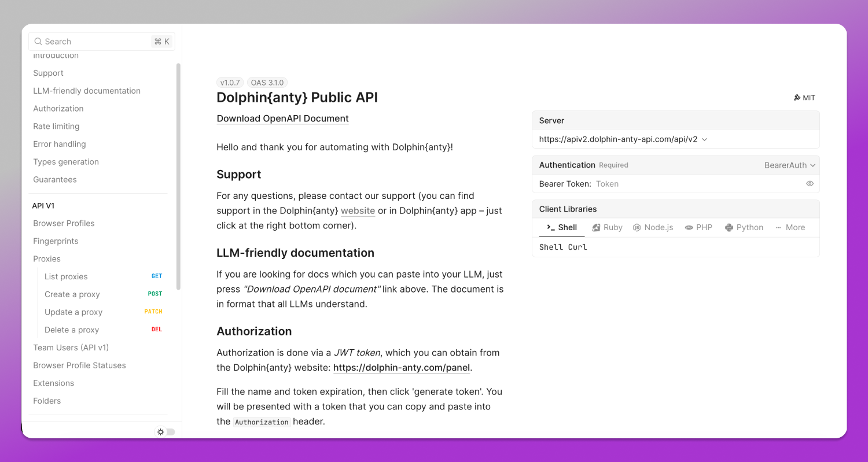868x462 pixels.
Task: Open List proxies GET endpoint
Action: 104,276
